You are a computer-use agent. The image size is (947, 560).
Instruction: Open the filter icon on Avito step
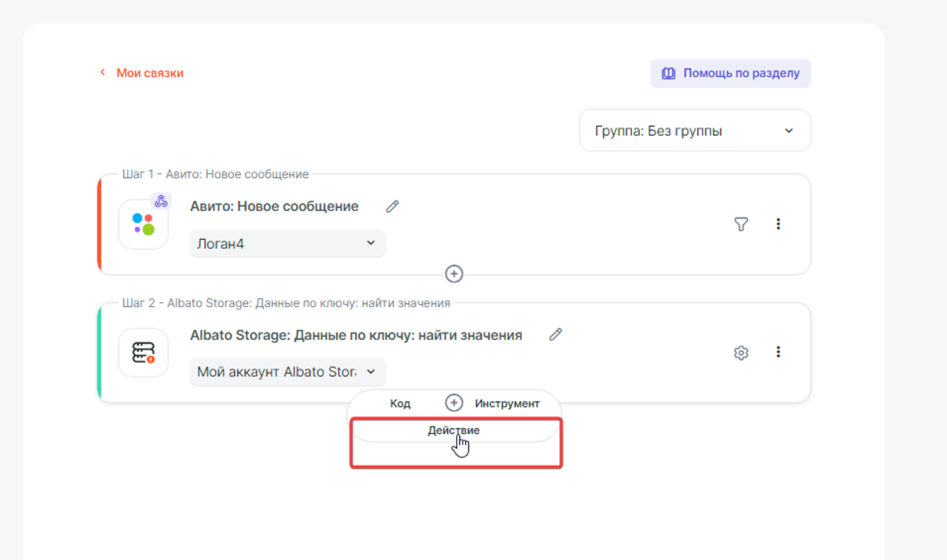pyautogui.click(x=741, y=224)
